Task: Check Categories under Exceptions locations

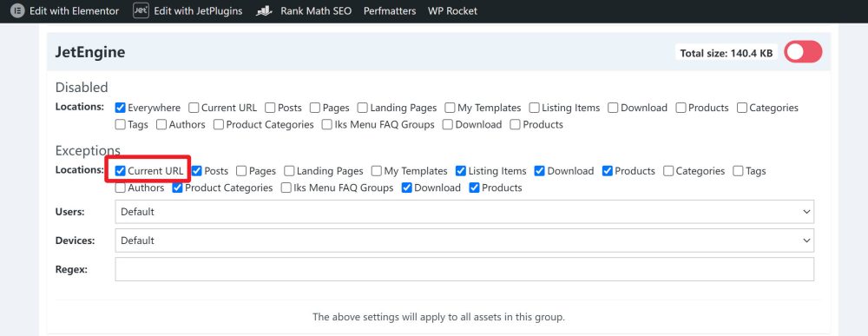Action: point(668,171)
